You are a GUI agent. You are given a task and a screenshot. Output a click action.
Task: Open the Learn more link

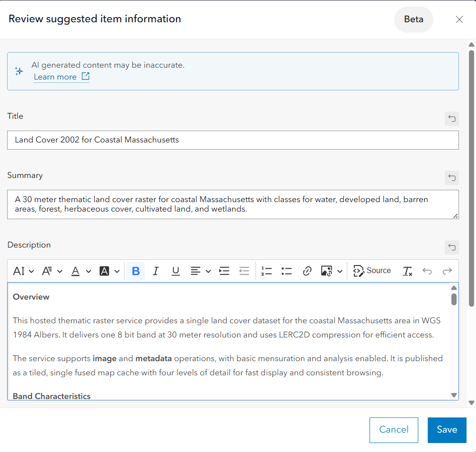tap(55, 77)
